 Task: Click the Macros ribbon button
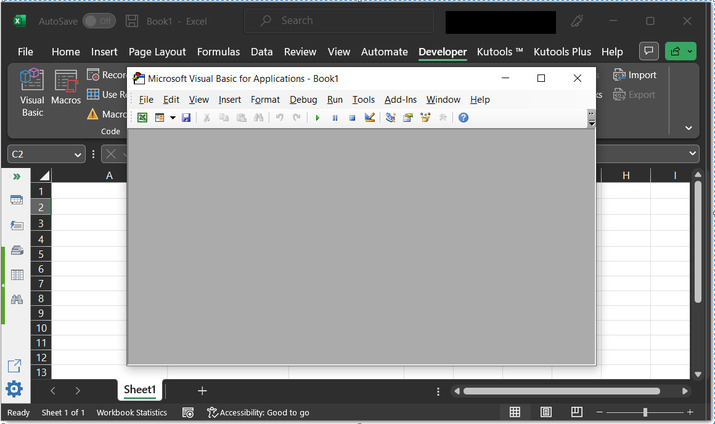[66, 88]
